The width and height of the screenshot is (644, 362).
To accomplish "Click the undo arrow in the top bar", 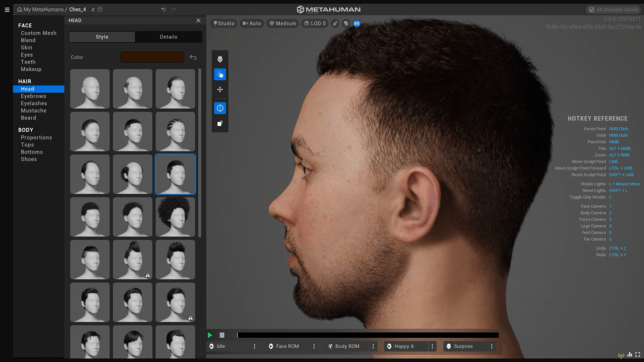I will 163,10.
